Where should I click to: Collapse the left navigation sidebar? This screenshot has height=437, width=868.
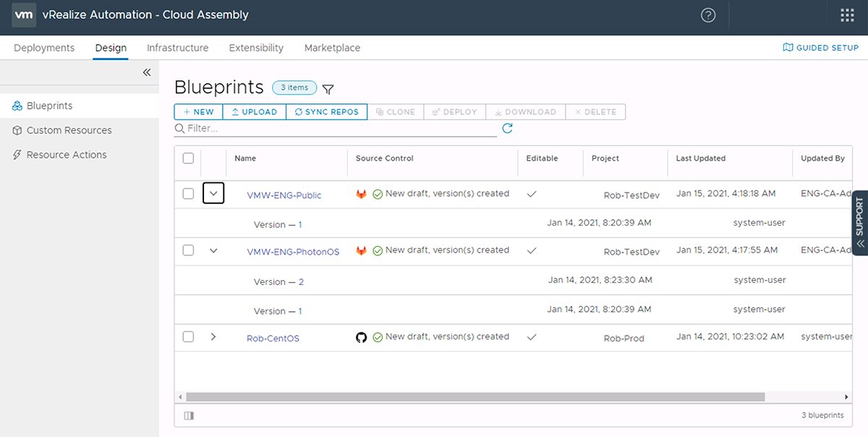click(146, 72)
